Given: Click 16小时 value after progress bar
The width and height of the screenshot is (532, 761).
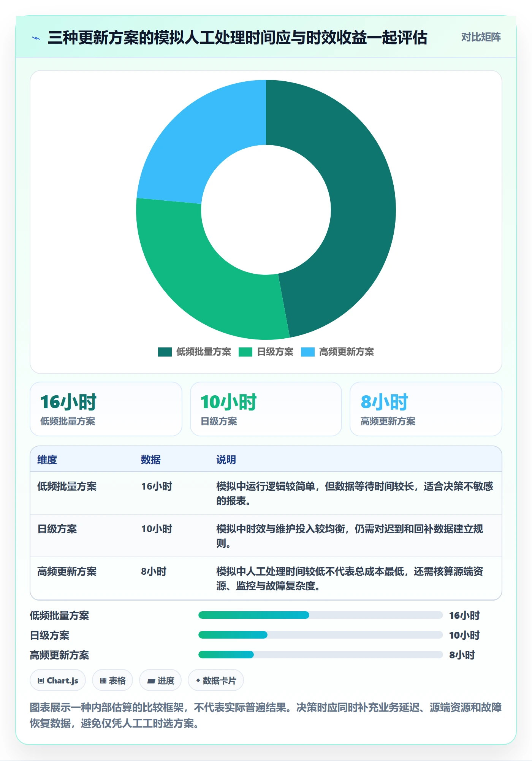Looking at the screenshot, I should pos(464,615).
